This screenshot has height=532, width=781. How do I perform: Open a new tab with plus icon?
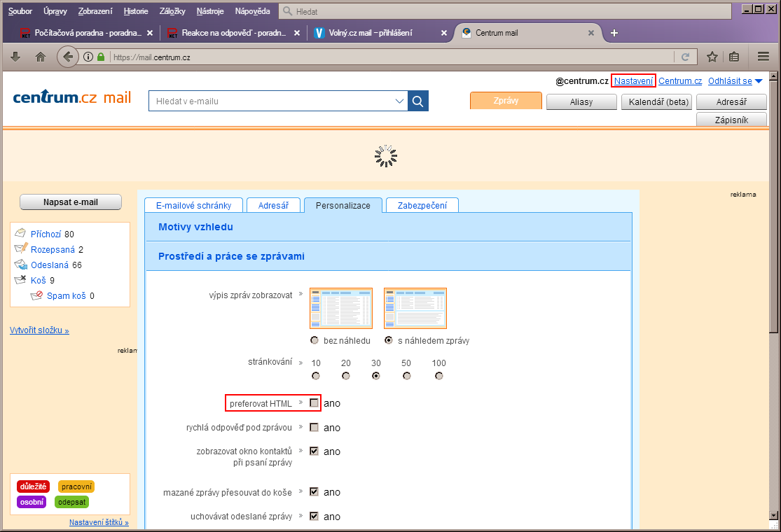[614, 33]
